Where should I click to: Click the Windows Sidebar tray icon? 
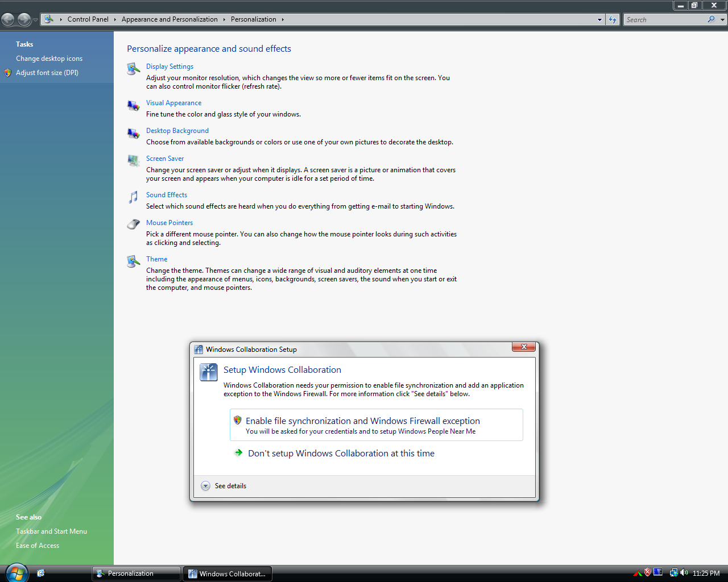point(658,572)
